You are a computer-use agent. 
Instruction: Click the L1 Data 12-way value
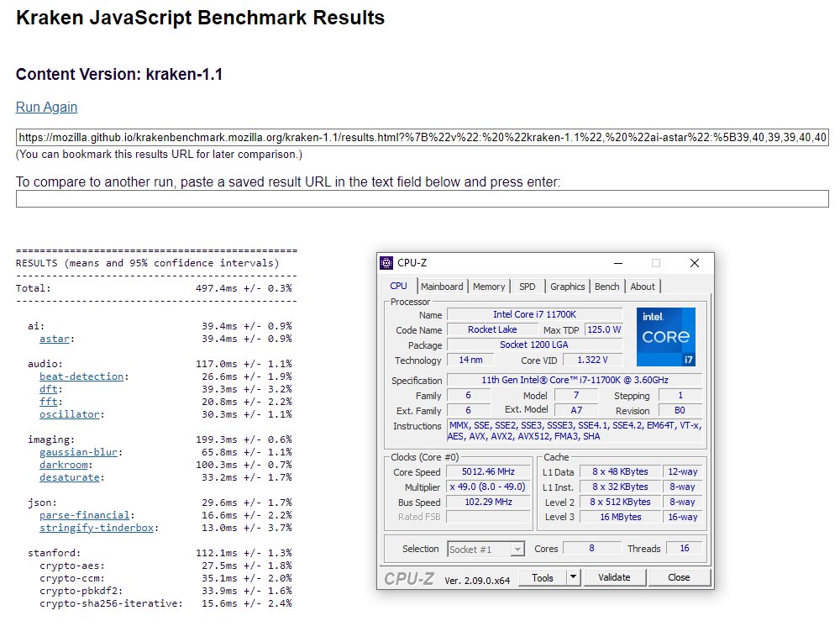pyautogui.click(x=682, y=471)
